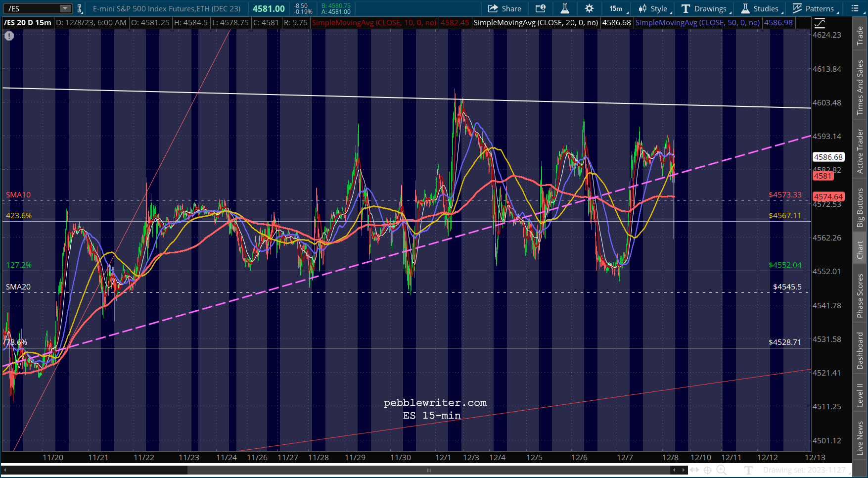Open the Drawings menu
Screen dimensions: 868x478
(705, 8)
